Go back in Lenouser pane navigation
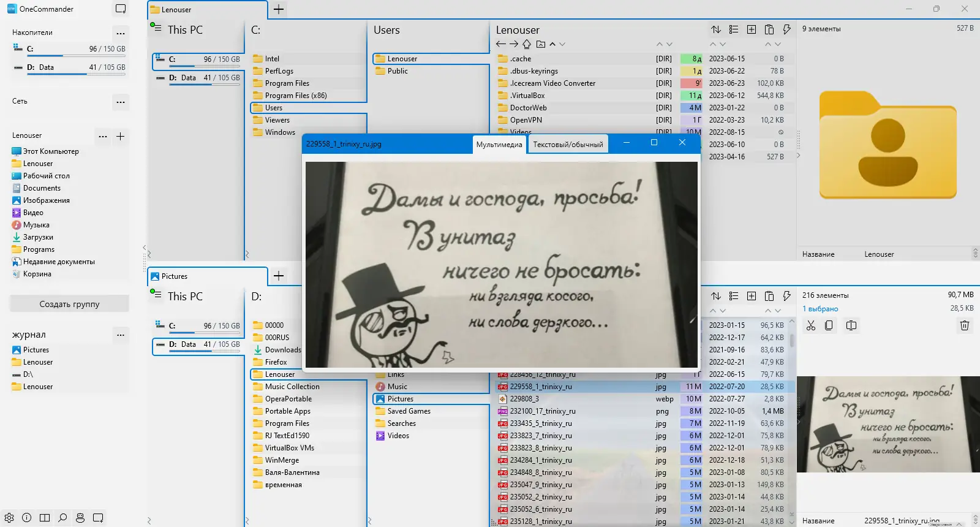This screenshot has width=980, height=527. (x=501, y=44)
